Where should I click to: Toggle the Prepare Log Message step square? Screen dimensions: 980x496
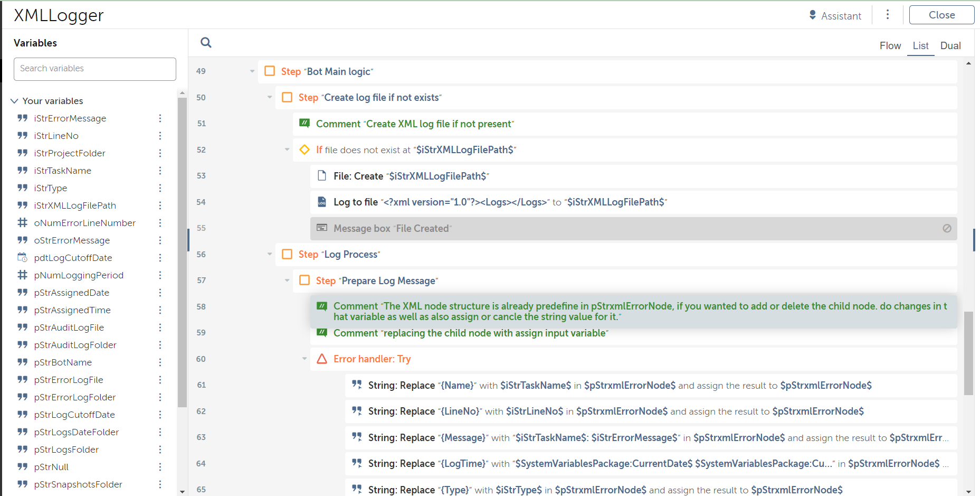pyautogui.click(x=305, y=280)
